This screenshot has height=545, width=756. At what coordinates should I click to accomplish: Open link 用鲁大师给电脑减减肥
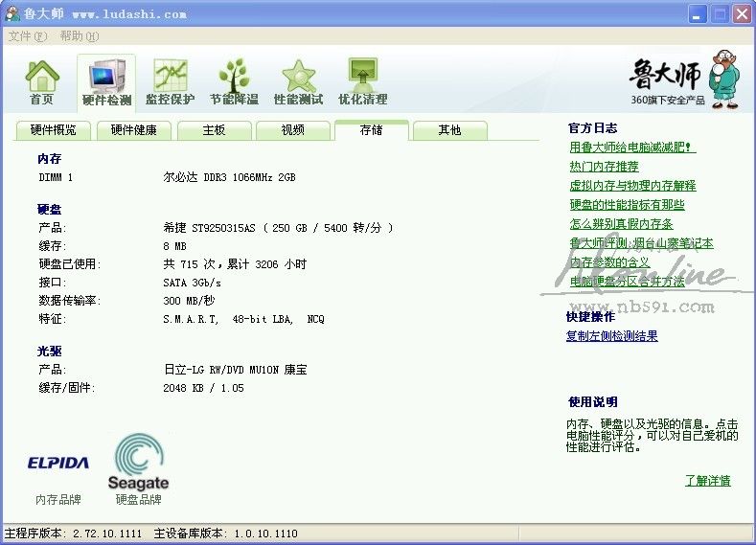[632, 147]
